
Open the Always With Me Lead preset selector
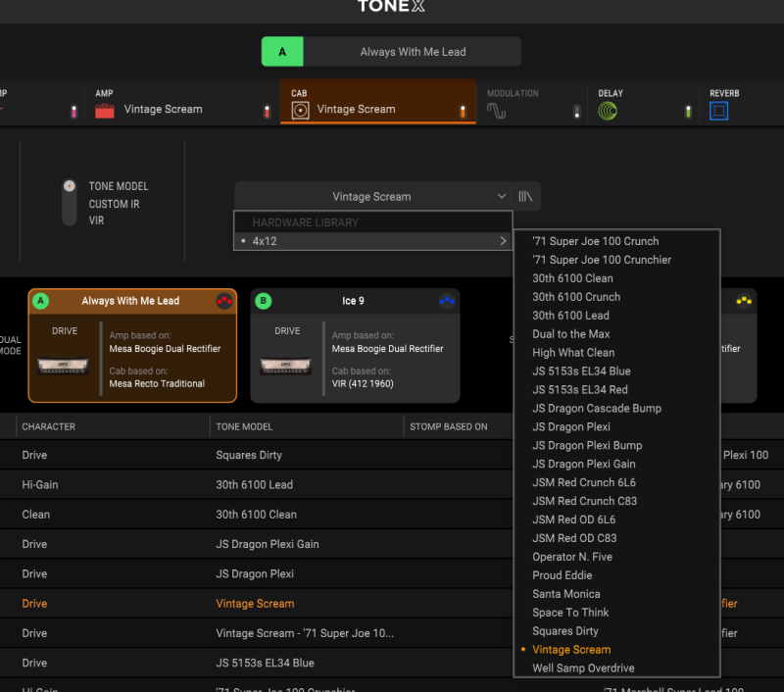[412, 52]
